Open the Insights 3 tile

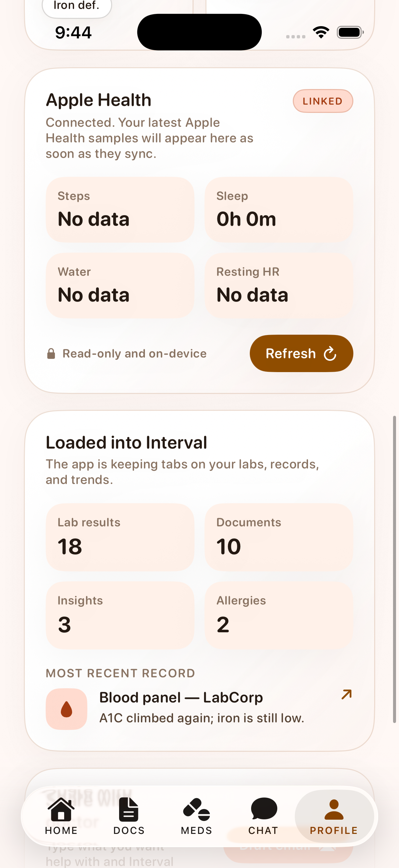(x=120, y=615)
